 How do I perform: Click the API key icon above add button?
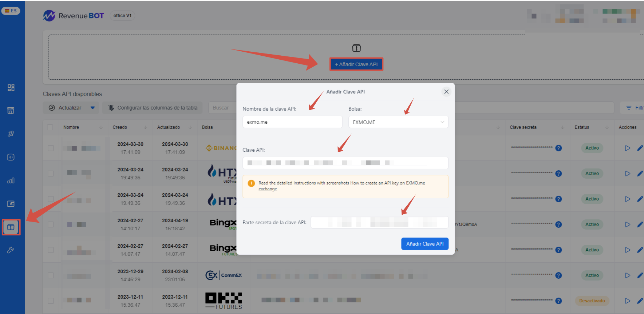tap(356, 48)
